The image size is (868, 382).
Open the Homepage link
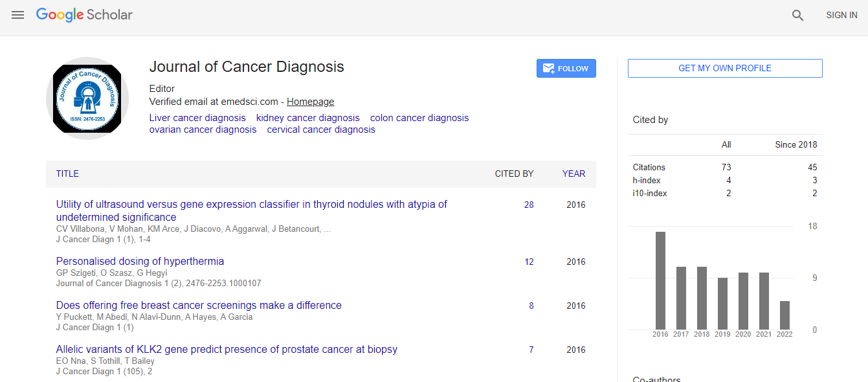pyautogui.click(x=310, y=102)
